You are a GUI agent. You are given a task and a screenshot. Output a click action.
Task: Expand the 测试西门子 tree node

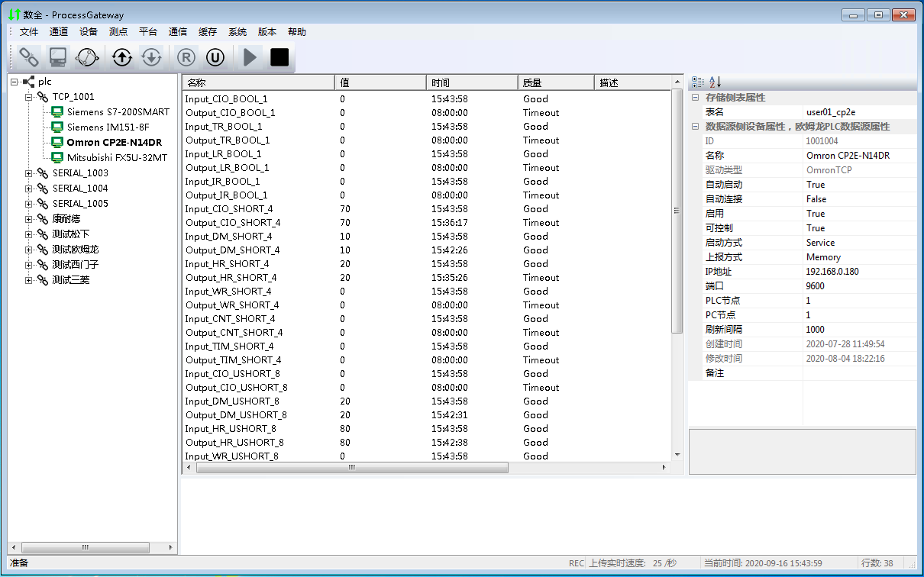29,265
